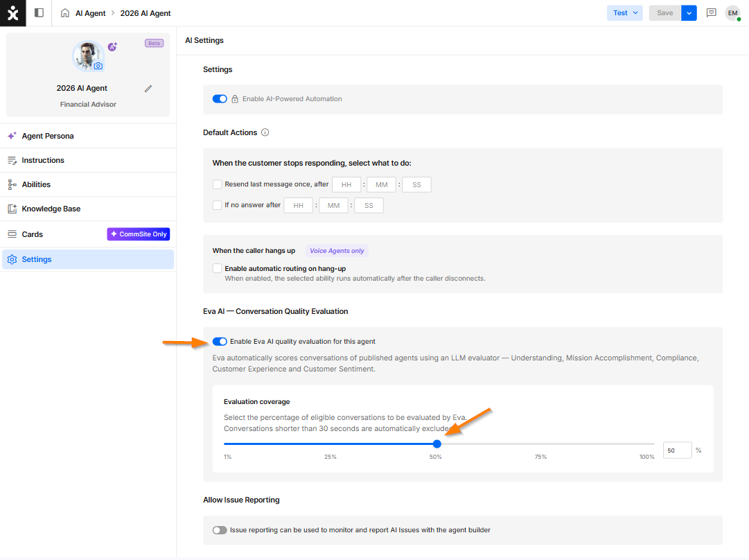
Task: Click 2026 AI Agent breadcrumb
Action: point(146,13)
